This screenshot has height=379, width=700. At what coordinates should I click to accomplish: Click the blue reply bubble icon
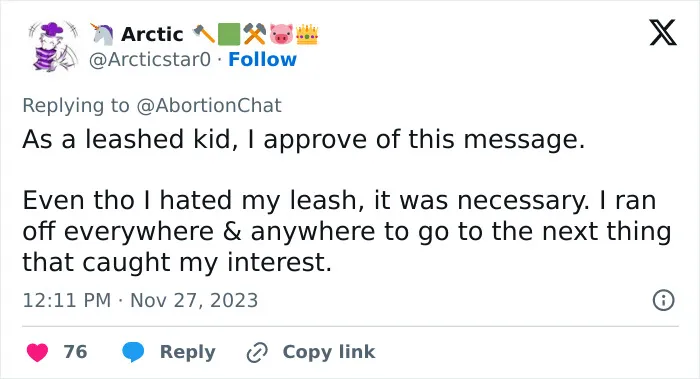[x=133, y=352]
